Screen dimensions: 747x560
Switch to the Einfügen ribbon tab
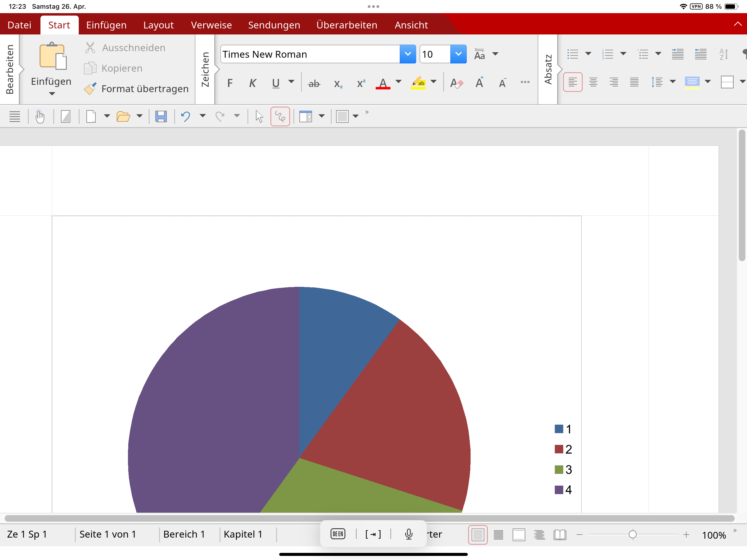tap(106, 25)
